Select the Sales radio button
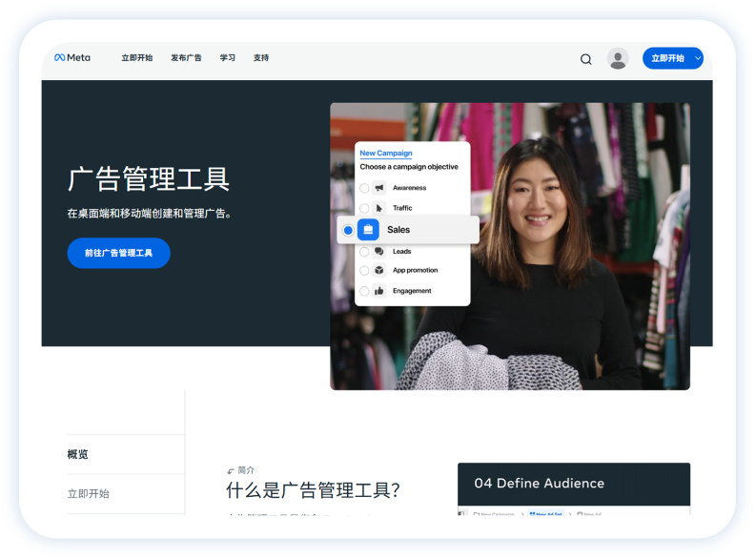 click(x=348, y=230)
